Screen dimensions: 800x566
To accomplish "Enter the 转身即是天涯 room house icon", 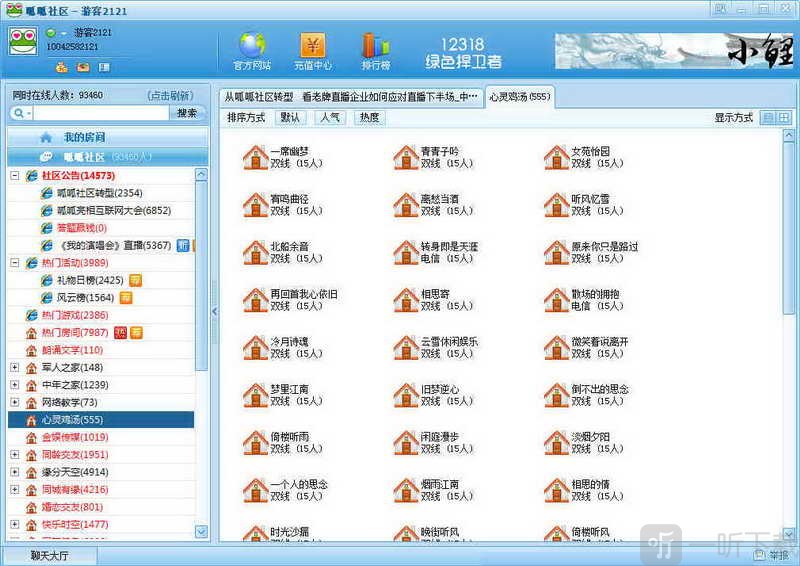I will [406, 252].
